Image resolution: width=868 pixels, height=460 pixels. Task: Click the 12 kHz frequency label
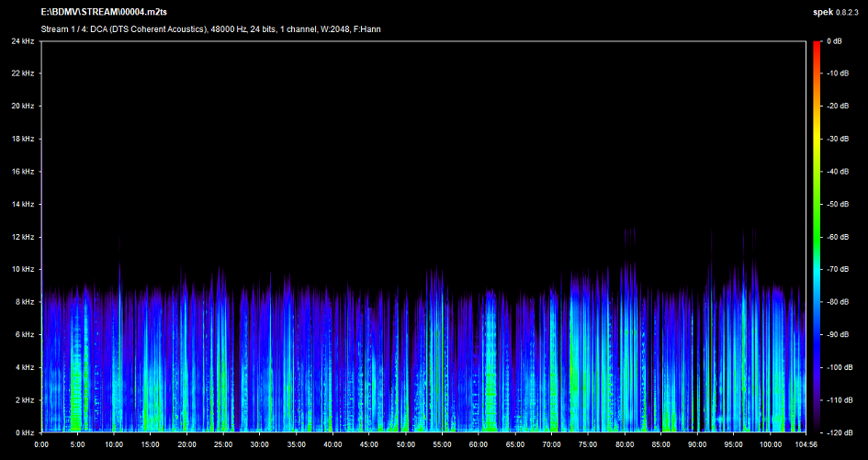coord(23,237)
